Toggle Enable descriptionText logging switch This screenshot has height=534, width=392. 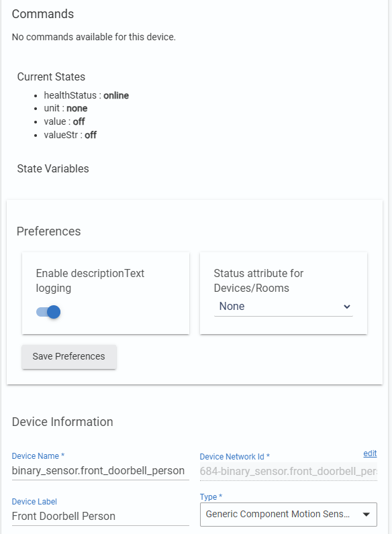click(48, 312)
